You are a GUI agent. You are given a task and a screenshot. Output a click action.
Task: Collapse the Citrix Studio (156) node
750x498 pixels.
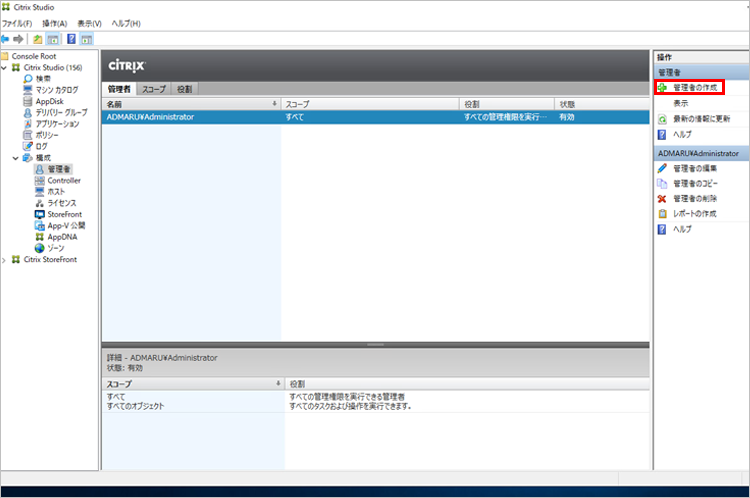[x=4, y=68]
